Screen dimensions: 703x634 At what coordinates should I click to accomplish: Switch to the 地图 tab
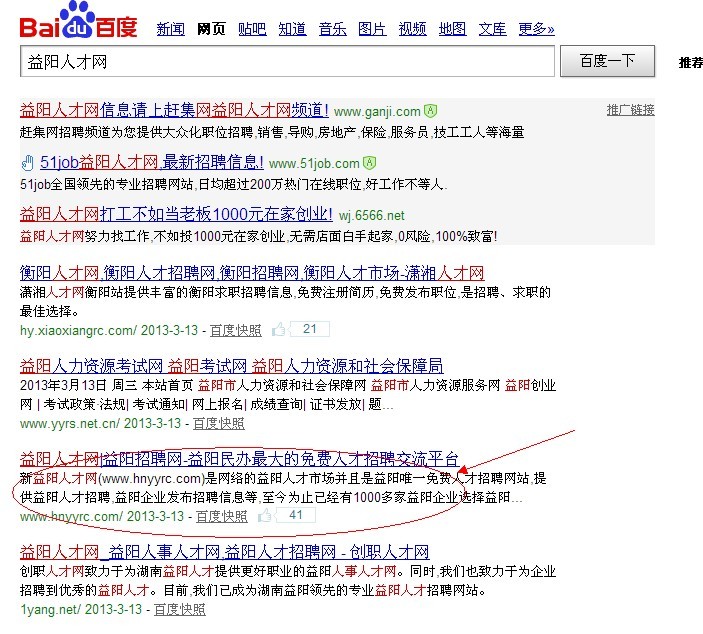(x=452, y=29)
